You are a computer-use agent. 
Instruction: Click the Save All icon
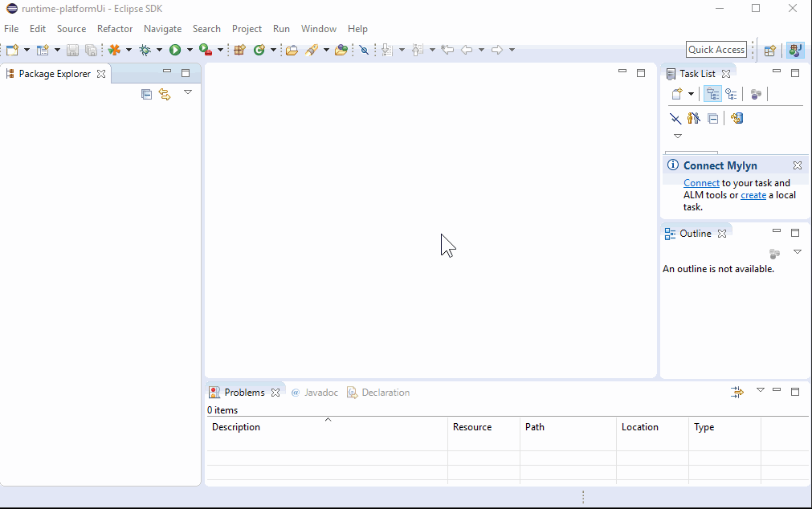click(x=91, y=50)
